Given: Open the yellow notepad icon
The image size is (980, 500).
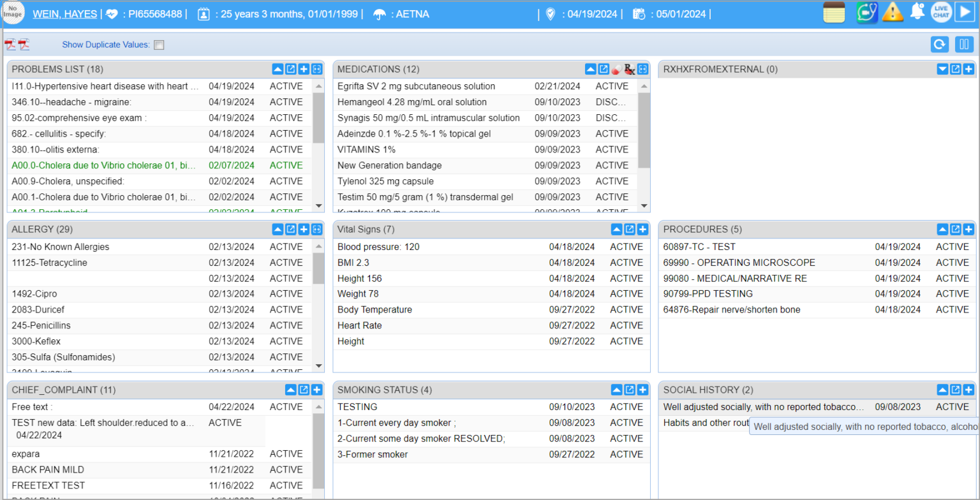Looking at the screenshot, I should click(x=834, y=13).
